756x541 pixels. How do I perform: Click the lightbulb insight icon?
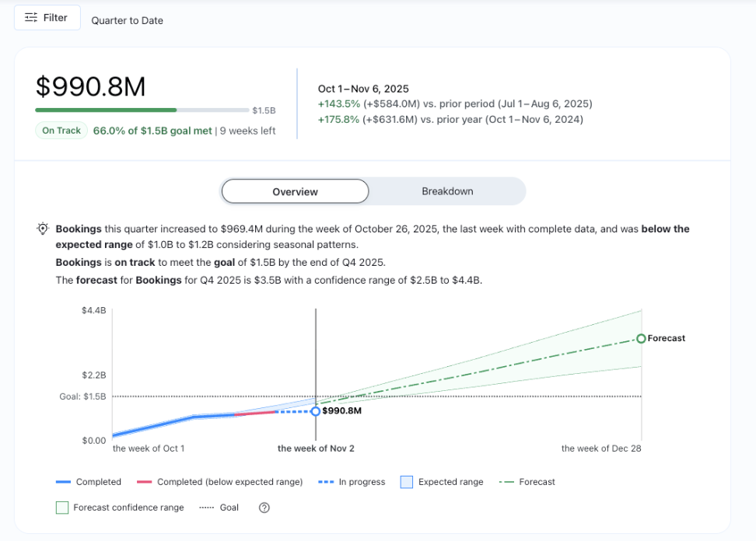click(43, 229)
